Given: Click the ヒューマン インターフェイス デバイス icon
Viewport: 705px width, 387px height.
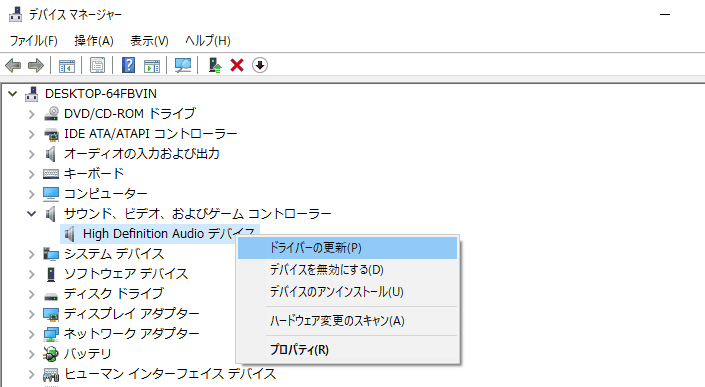Looking at the screenshot, I should 51,374.
